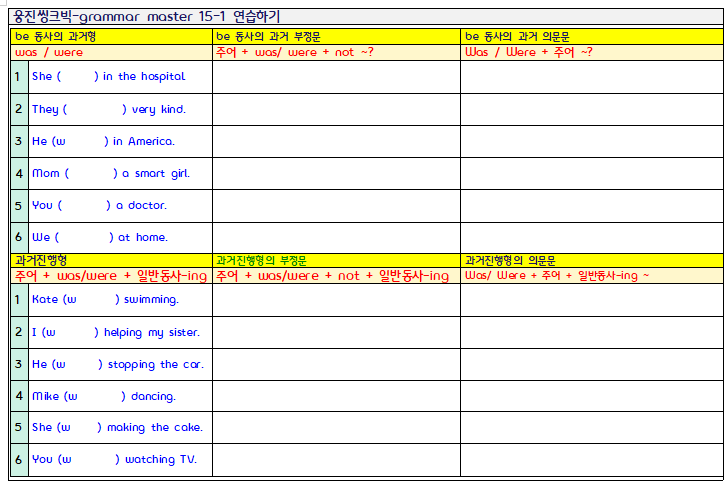
Task: Click sentence 'They ( ) very kind.'
Action: click(x=109, y=110)
